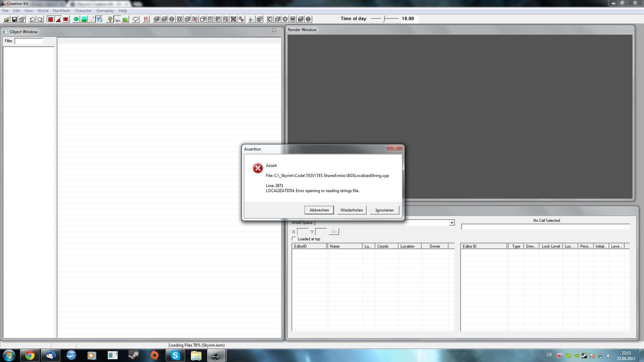Toggle the lightbulb lighting icon
644x362 pixels.
(110, 19)
